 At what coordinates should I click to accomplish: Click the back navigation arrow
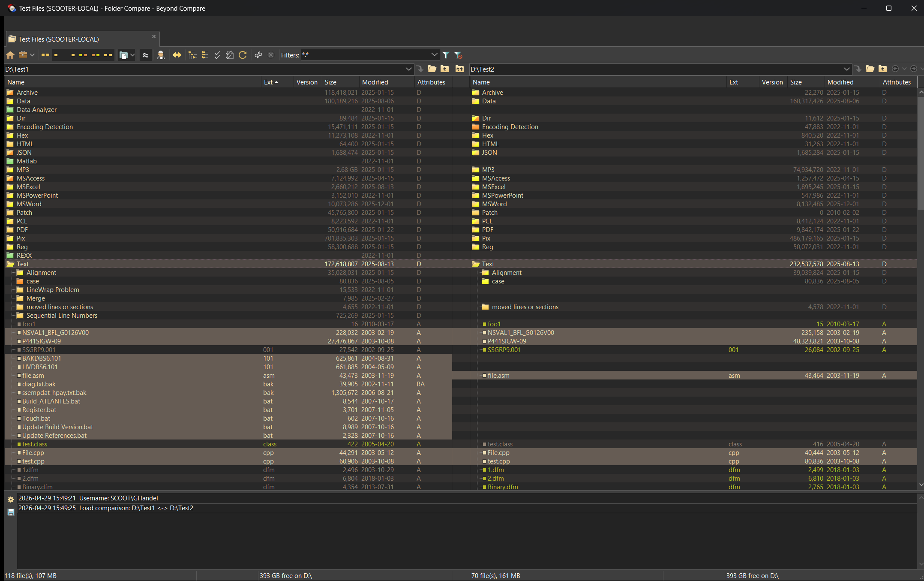click(x=895, y=69)
